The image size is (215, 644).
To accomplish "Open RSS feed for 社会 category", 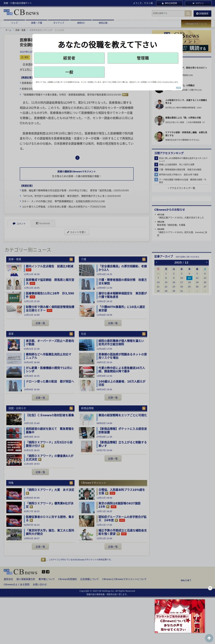I will click(144, 334).
